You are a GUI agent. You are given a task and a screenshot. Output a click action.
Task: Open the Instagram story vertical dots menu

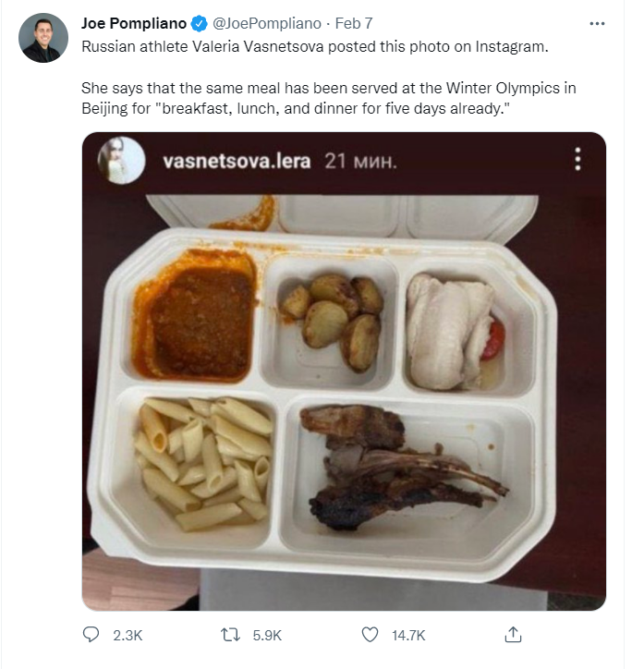(x=577, y=159)
